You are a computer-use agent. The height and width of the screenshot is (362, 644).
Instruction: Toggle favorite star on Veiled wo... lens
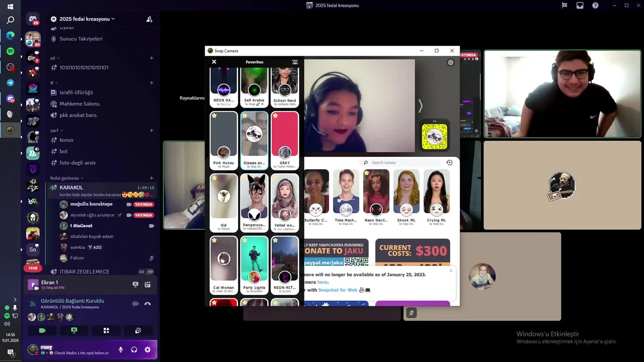point(276,178)
